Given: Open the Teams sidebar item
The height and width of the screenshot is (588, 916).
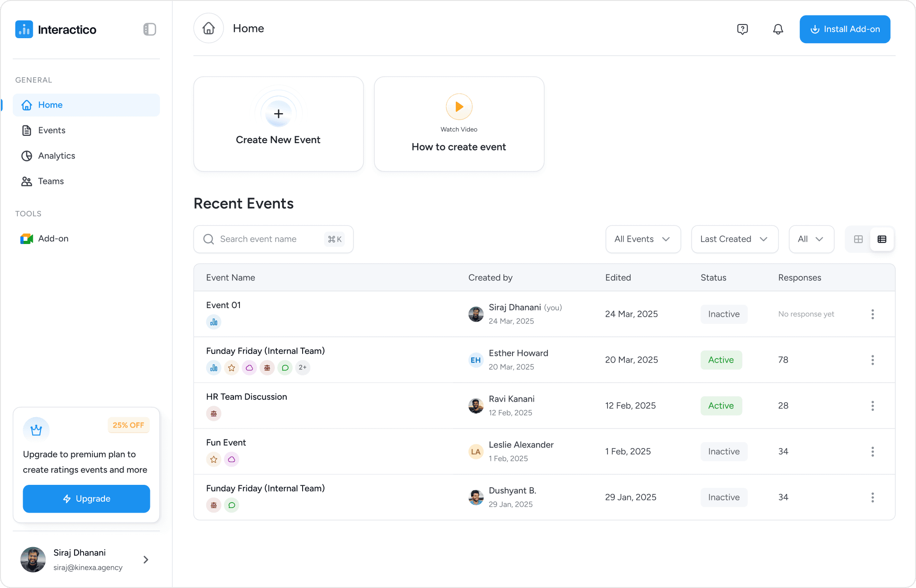Looking at the screenshot, I should coord(51,181).
